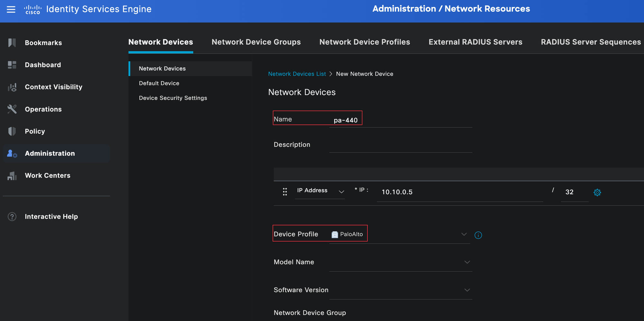
Task: Open Dashboard from the sidebar icon
Action: point(12,65)
